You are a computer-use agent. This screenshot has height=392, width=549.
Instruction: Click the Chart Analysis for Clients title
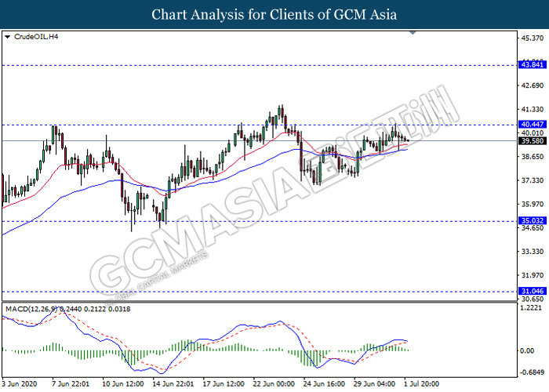(x=274, y=15)
